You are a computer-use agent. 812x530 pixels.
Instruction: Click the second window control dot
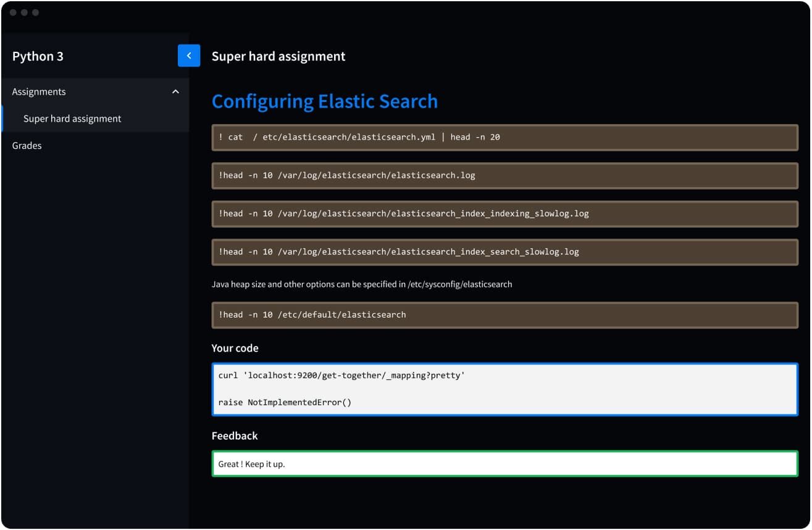[24, 12]
